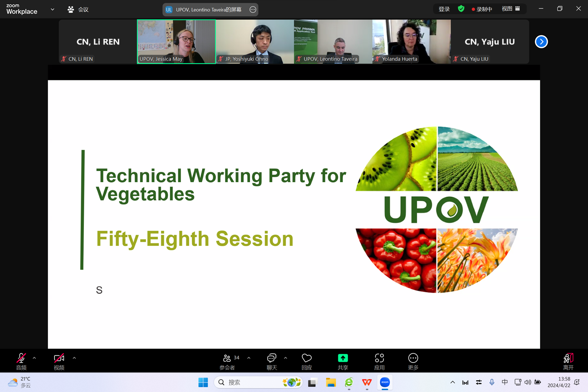Select JP, Yoshiyuki Ohno video thumbnail

[255, 42]
